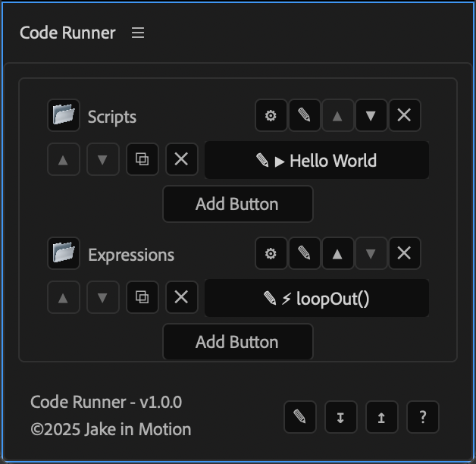Click Add Button under Expressions
Screen dimensions: 476x464
[238, 342]
